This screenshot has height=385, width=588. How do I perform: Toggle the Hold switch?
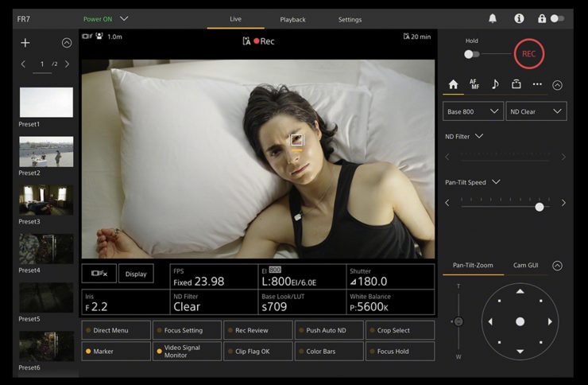click(472, 54)
